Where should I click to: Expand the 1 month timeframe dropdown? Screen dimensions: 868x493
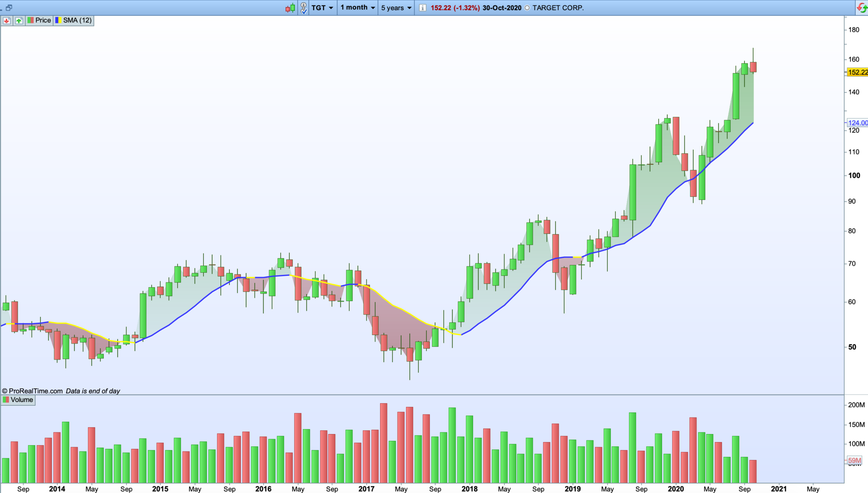click(358, 8)
